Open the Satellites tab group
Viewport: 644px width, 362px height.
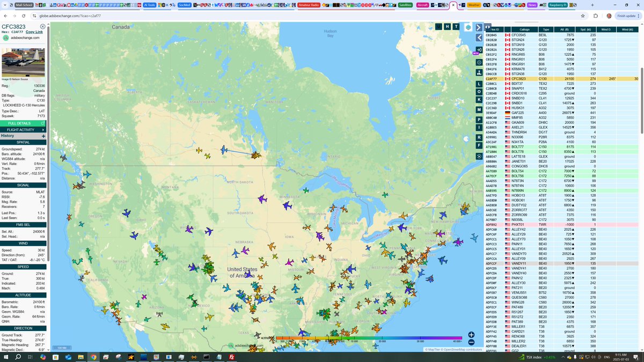pos(405,5)
